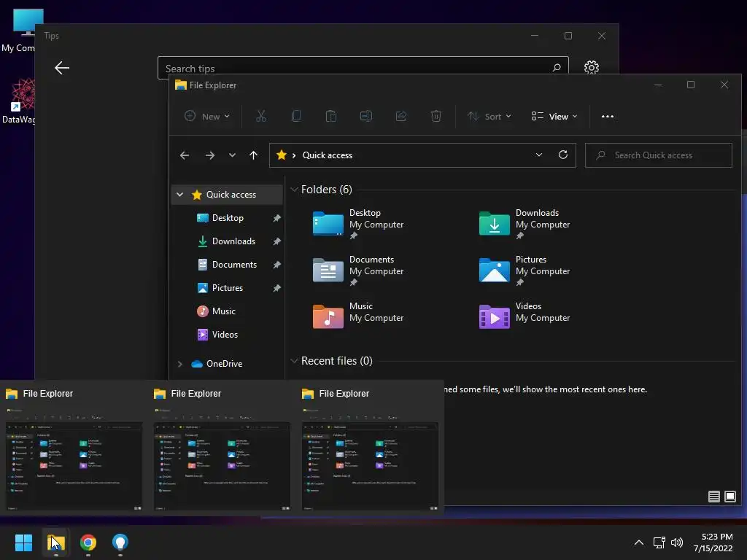This screenshot has height=560, width=747.
Task: Open the Sort dropdown menu
Action: [x=489, y=116]
